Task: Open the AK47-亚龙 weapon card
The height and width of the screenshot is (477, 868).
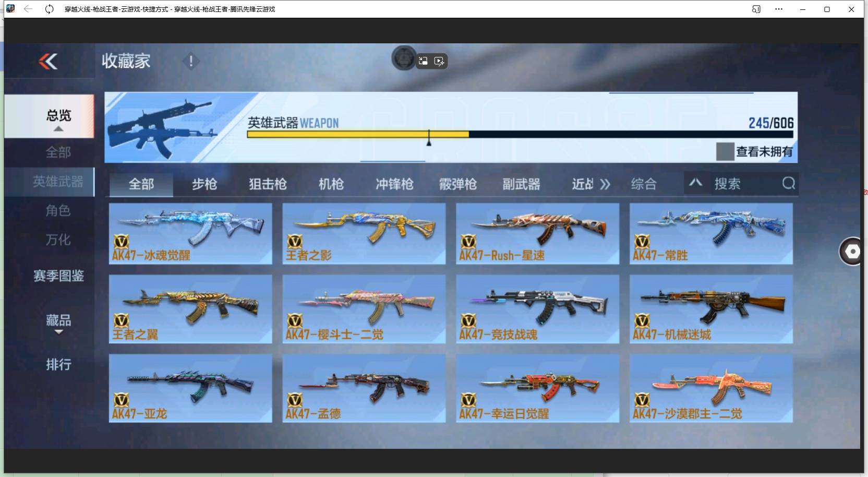Action: (x=190, y=388)
